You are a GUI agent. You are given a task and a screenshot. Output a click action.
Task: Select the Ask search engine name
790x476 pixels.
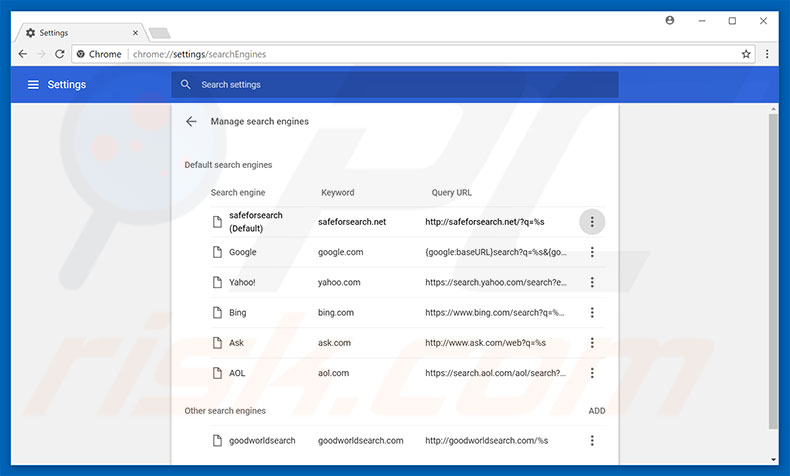(236, 343)
